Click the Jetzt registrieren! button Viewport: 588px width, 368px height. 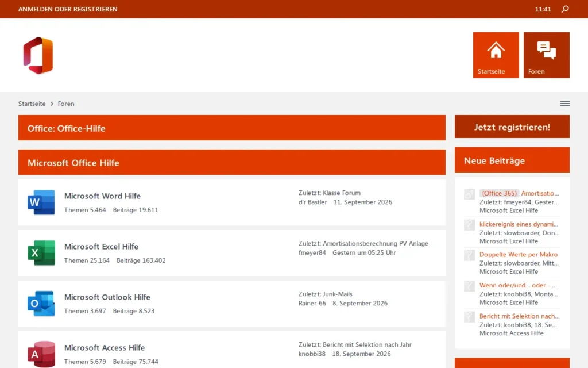[x=512, y=126]
